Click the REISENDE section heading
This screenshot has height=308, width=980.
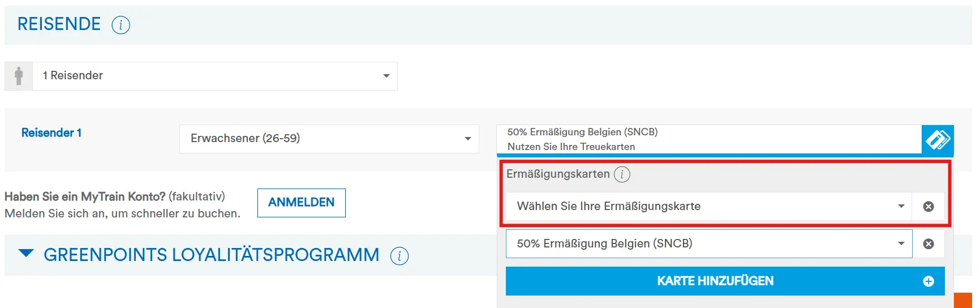(x=59, y=24)
